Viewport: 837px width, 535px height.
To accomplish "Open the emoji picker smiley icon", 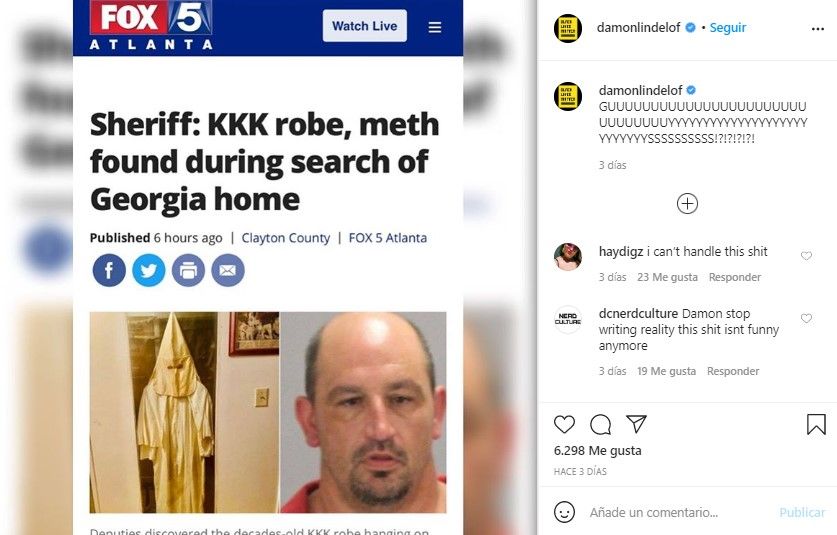I will [x=564, y=512].
